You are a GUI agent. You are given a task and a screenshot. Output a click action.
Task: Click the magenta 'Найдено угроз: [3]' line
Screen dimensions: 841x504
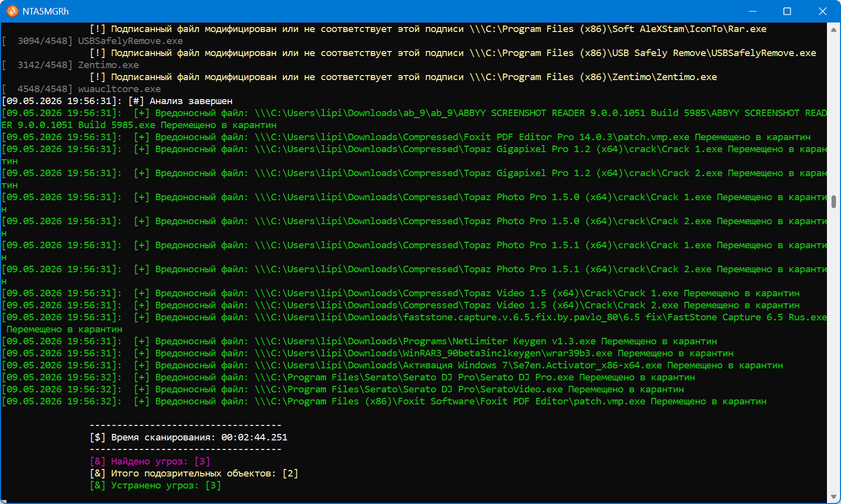(150, 461)
